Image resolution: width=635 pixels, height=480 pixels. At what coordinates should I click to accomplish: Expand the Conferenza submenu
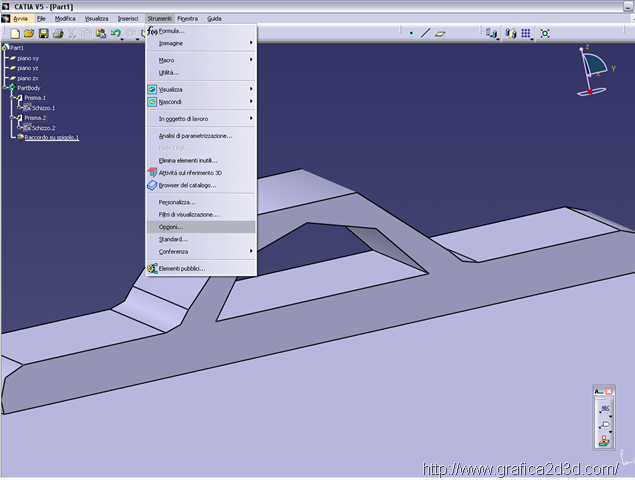(175, 251)
